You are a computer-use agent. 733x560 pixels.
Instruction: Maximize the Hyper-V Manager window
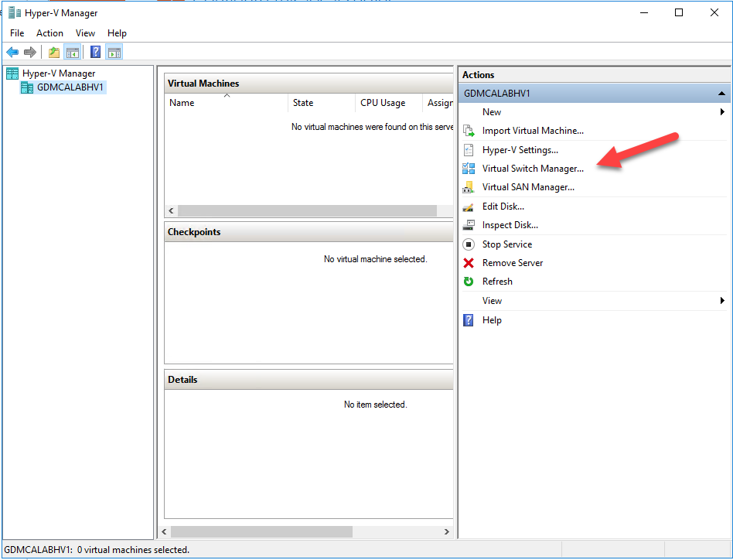click(679, 13)
